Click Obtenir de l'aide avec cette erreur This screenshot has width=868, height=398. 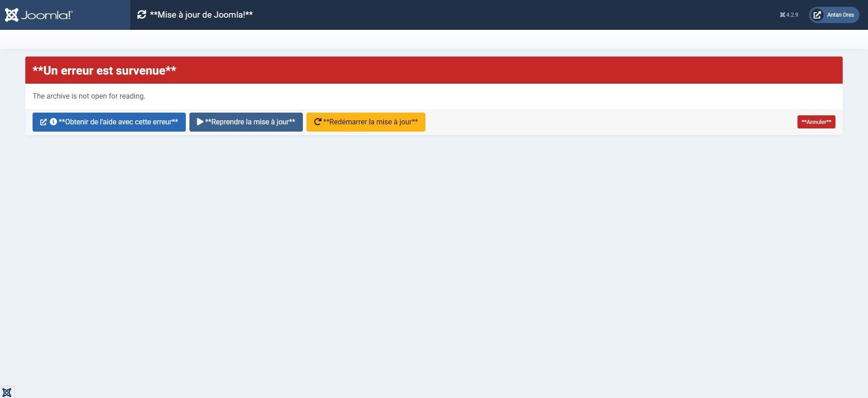pyautogui.click(x=109, y=122)
